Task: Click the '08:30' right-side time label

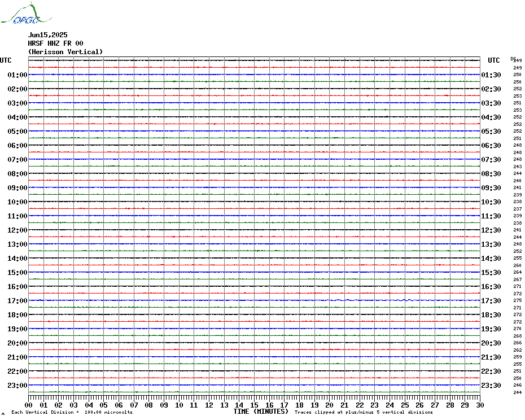Action: [491, 173]
